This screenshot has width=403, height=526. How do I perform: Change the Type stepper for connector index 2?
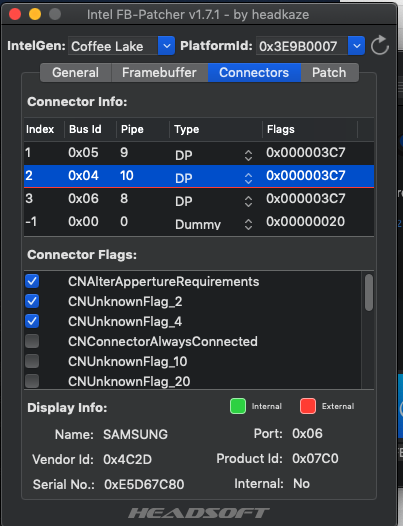point(248,178)
